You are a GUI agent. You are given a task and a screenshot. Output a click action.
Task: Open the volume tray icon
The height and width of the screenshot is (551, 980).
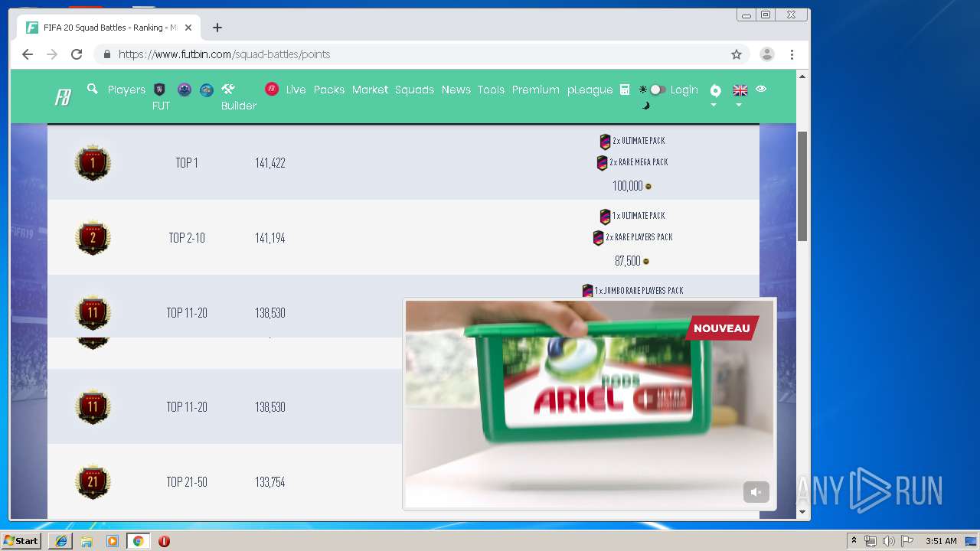pos(888,541)
